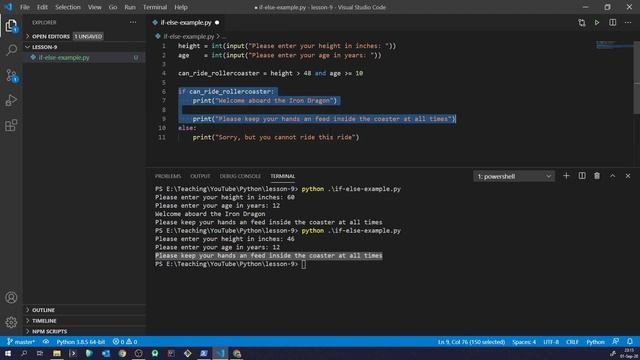Expand the Outline section
640x360 pixels.
point(84,310)
